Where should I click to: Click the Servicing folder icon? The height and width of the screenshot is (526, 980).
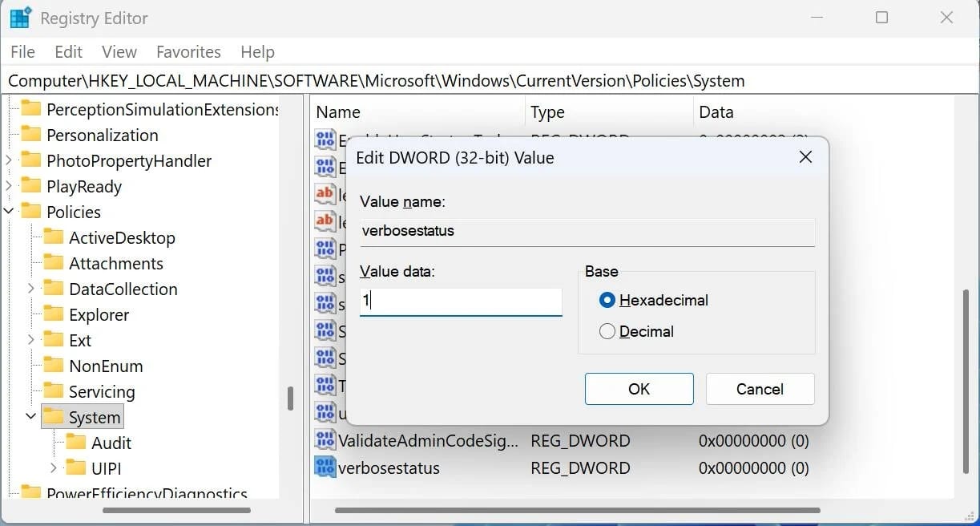tap(53, 391)
